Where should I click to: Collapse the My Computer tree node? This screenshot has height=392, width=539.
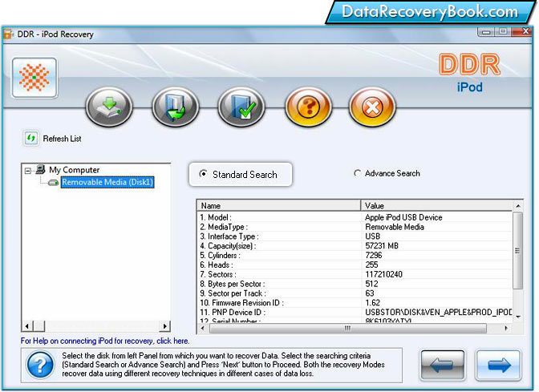point(28,171)
